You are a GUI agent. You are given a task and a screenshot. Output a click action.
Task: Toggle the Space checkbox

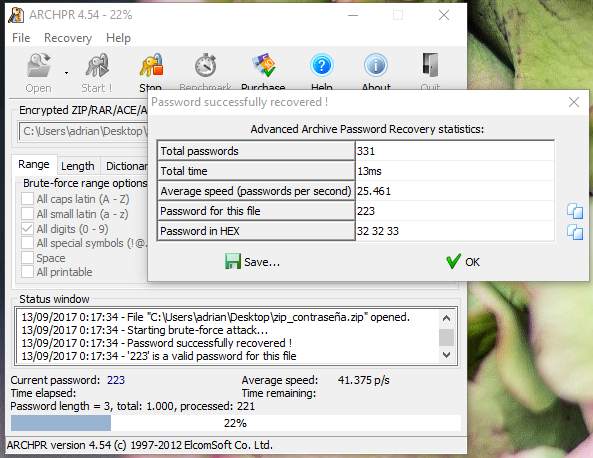coord(28,258)
